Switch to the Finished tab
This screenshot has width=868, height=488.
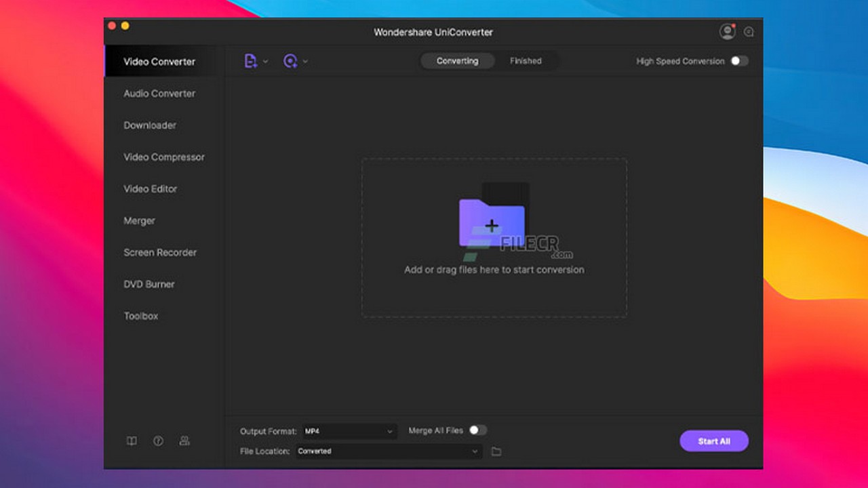tap(526, 61)
